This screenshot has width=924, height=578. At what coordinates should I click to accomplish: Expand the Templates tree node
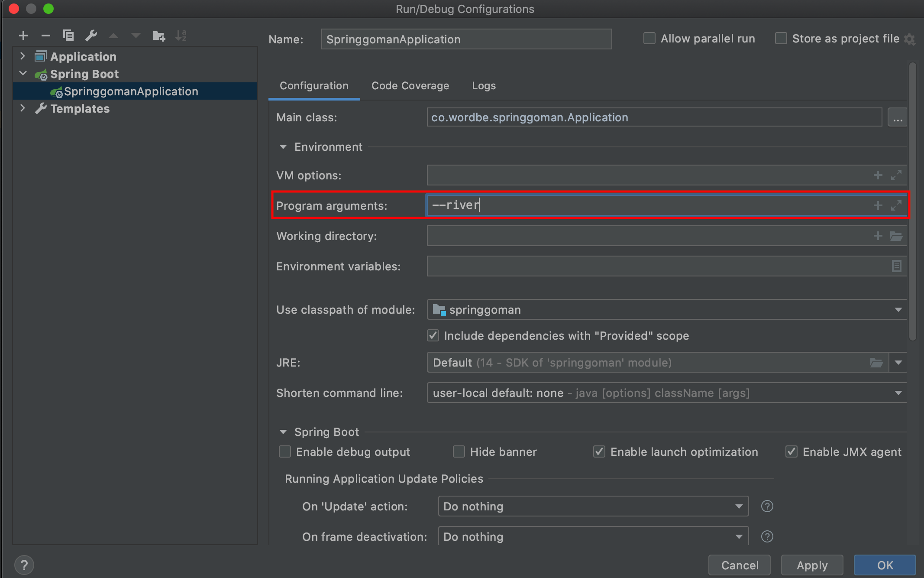click(23, 108)
